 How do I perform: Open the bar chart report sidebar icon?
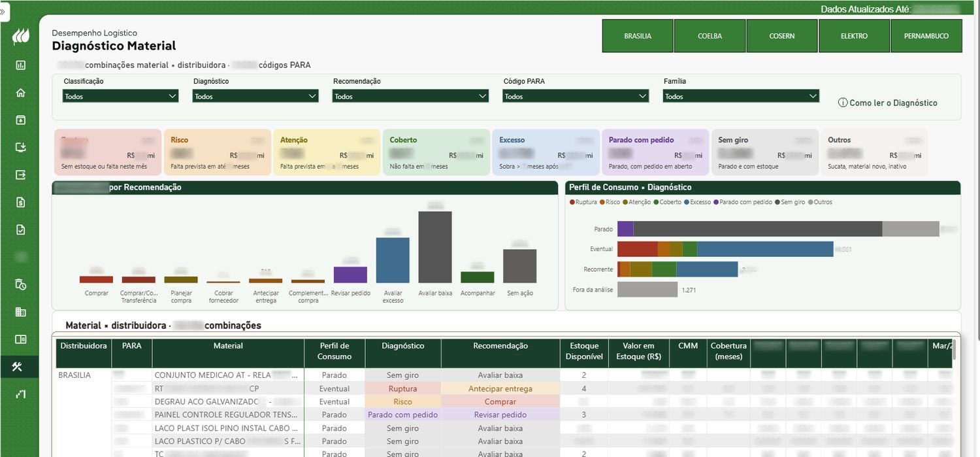[20, 65]
